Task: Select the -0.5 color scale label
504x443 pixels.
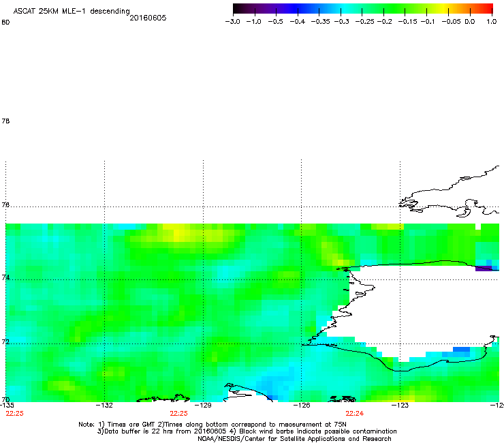Action: tap(275, 22)
